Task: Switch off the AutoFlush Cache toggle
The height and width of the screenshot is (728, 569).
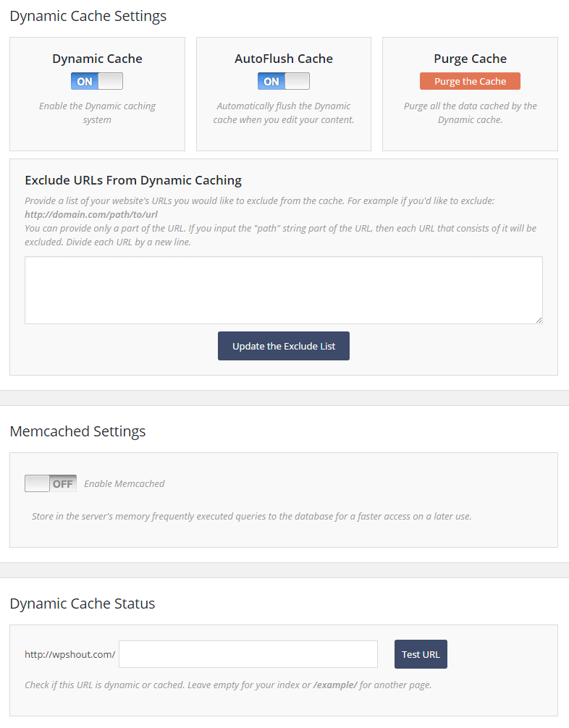Action: 283,81
